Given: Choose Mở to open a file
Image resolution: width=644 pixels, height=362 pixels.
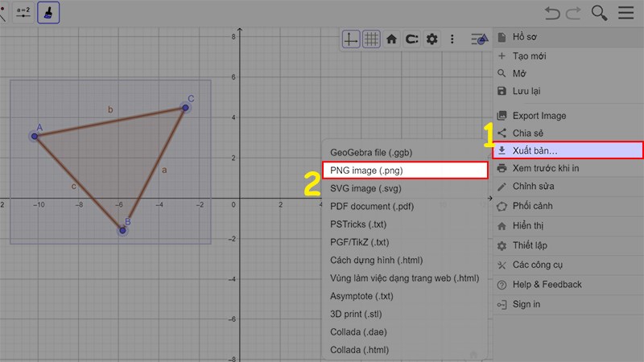Looking at the screenshot, I should click(568, 73).
